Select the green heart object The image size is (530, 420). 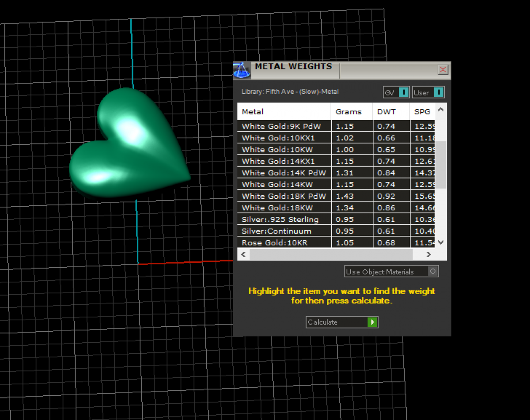[132, 146]
